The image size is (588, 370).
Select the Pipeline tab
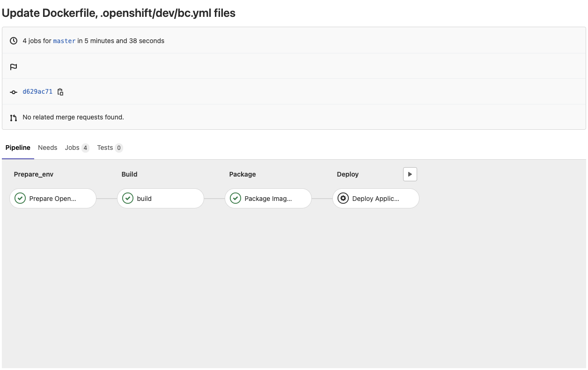click(x=18, y=148)
